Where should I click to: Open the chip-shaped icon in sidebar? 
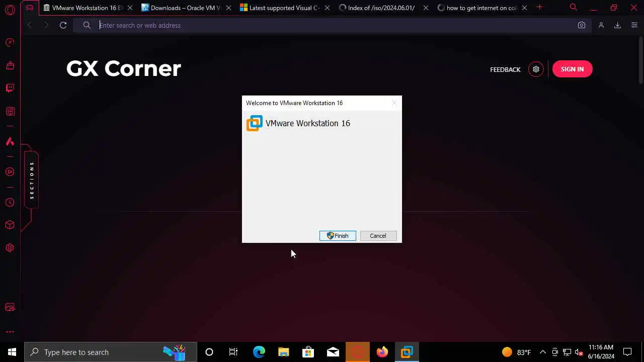point(10,112)
